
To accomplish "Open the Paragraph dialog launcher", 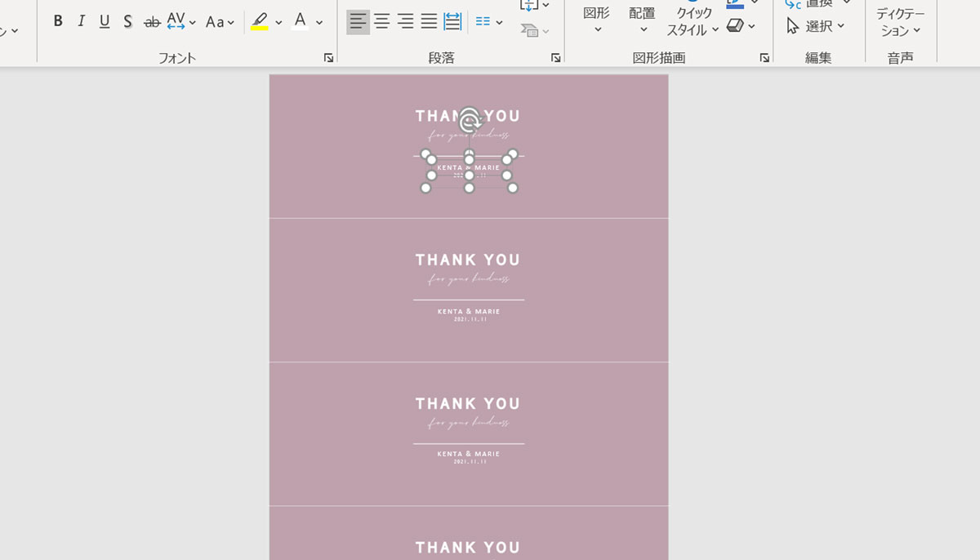I will 555,58.
